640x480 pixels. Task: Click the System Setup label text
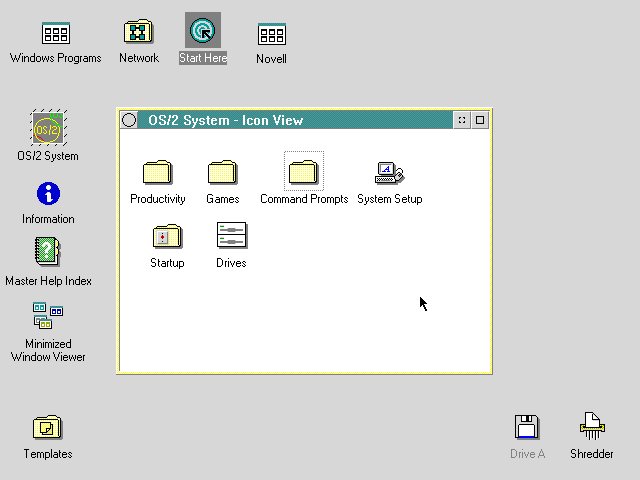click(390, 199)
